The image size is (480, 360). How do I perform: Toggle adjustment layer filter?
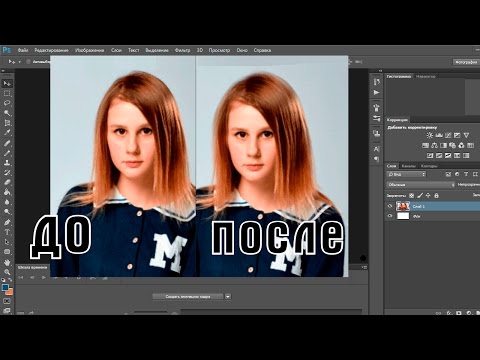point(457,174)
